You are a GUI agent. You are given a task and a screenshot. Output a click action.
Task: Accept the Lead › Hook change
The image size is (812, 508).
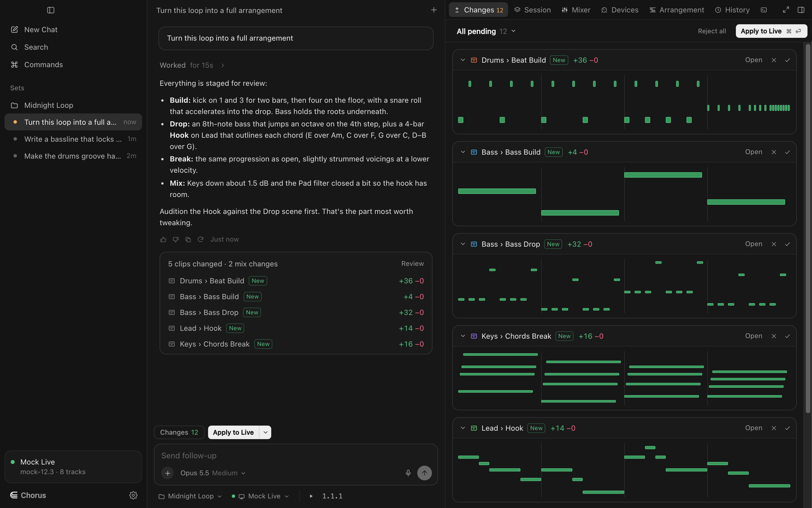pyautogui.click(x=787, y=428)
